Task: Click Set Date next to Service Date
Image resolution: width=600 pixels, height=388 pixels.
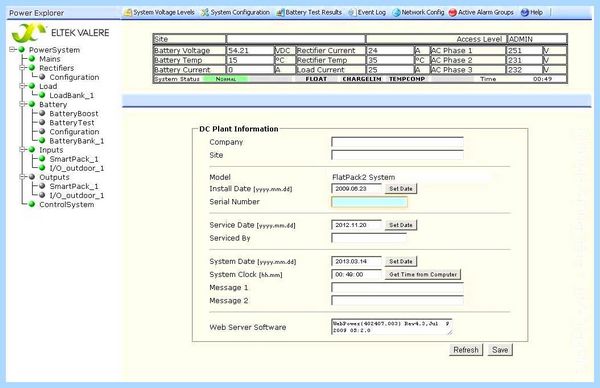Action: (401, 225)
